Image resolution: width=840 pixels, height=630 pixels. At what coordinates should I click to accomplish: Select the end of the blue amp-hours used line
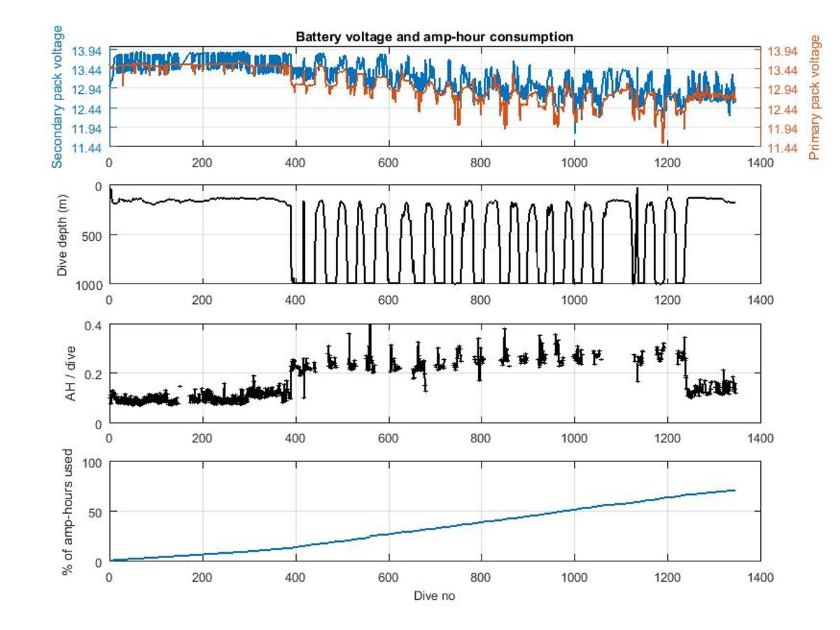734,490
